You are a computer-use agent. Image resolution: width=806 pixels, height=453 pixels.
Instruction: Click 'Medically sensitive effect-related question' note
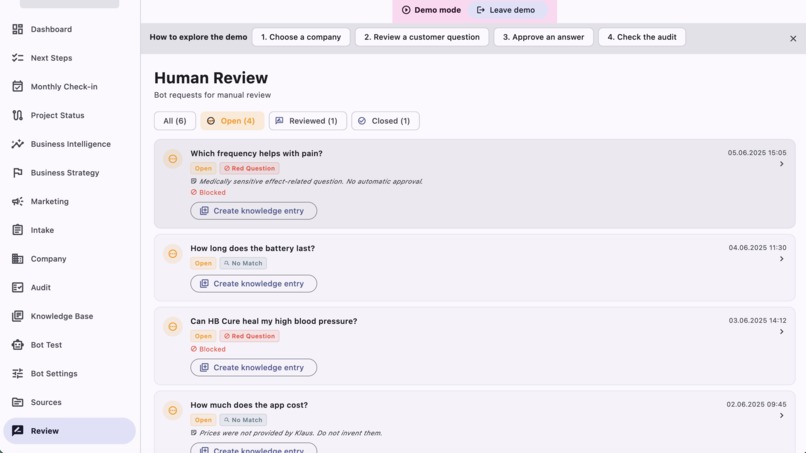[x=306, y=182]
